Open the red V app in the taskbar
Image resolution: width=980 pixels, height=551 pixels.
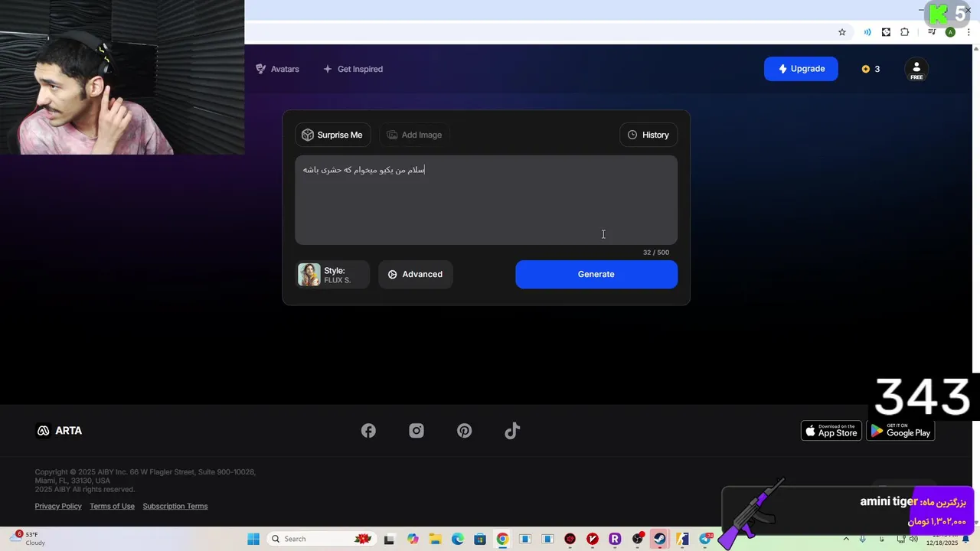593,539
